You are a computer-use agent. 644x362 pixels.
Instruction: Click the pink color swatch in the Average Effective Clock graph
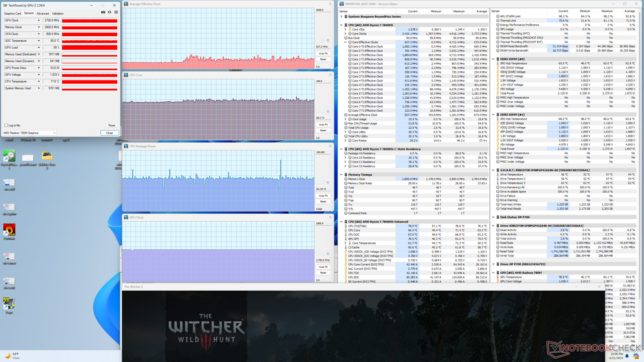(318, 40)
